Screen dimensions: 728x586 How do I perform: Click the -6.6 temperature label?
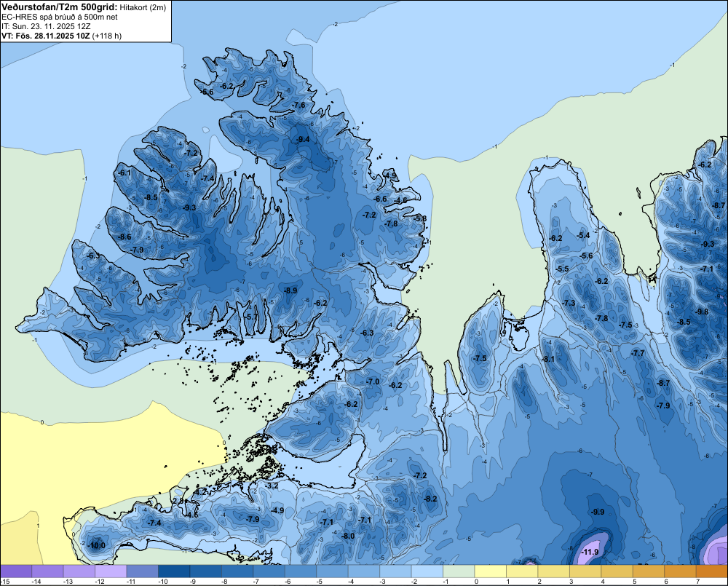(x=381, y=199)
